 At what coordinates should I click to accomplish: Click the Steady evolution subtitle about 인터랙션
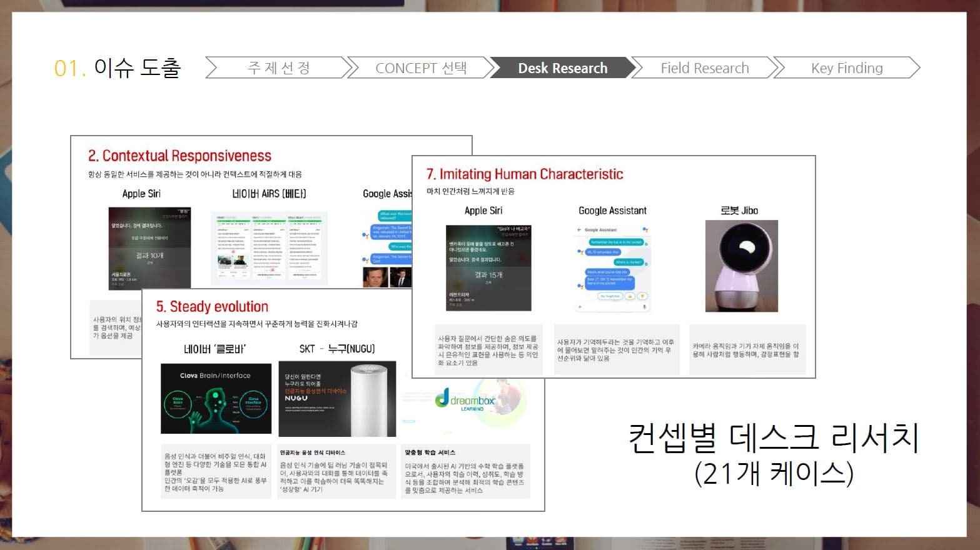(x=257, y=324)
